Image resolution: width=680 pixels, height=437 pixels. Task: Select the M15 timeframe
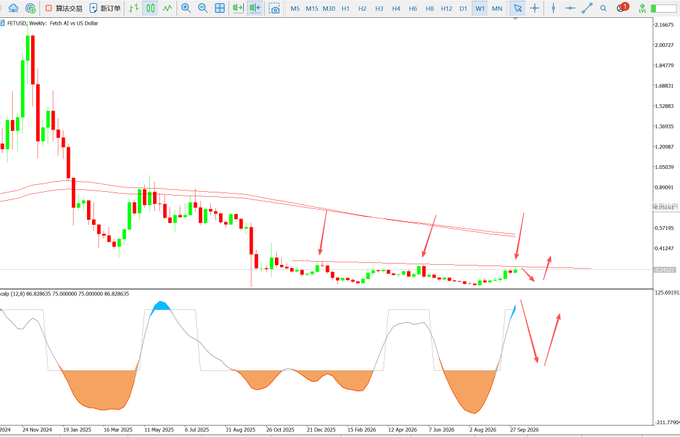pyautogui.click(x=312, y=8)
